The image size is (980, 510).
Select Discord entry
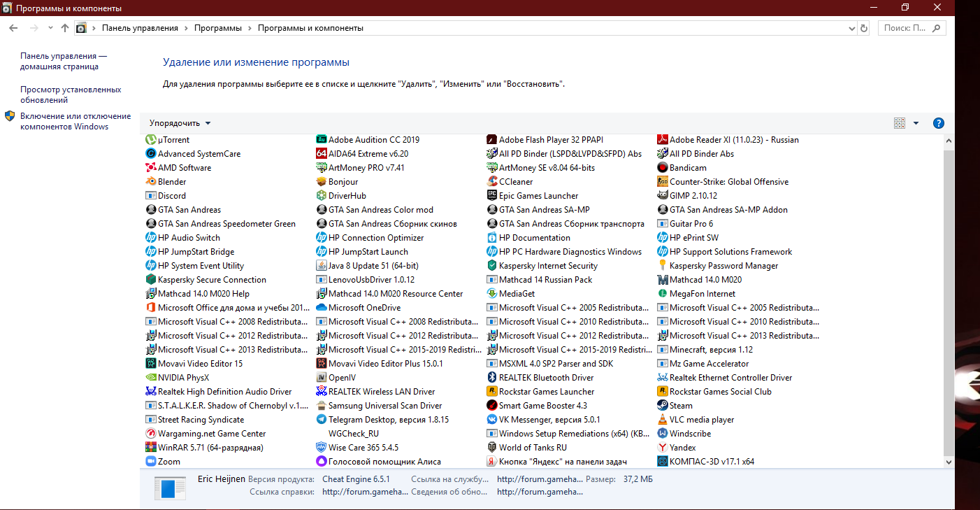click(x=166, y=196)
